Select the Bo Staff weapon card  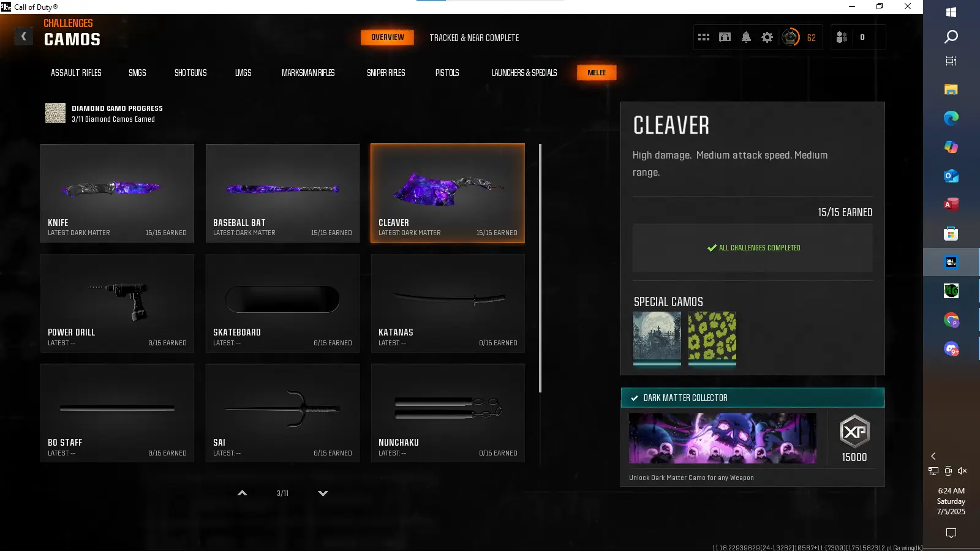[117, 413]
